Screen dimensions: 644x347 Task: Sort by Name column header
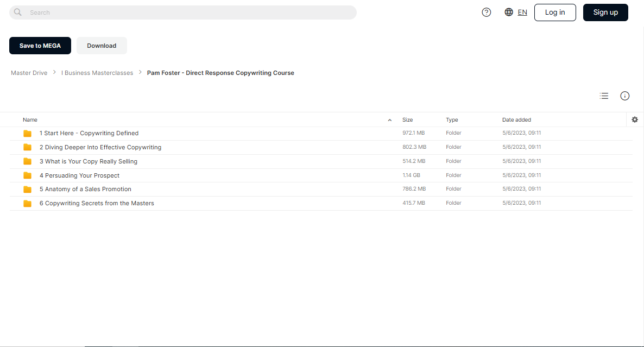(30, 120)
